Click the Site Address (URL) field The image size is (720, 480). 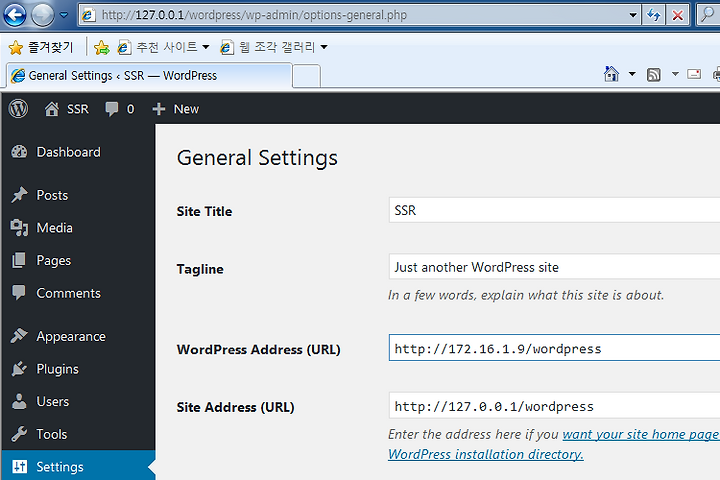coord(554,406)
